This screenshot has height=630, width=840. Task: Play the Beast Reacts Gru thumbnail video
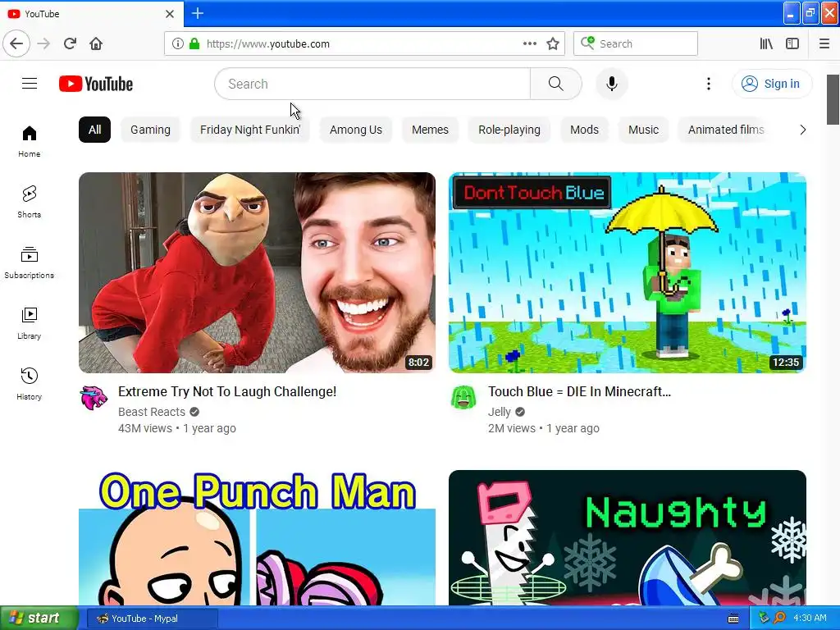coord(257,272)
